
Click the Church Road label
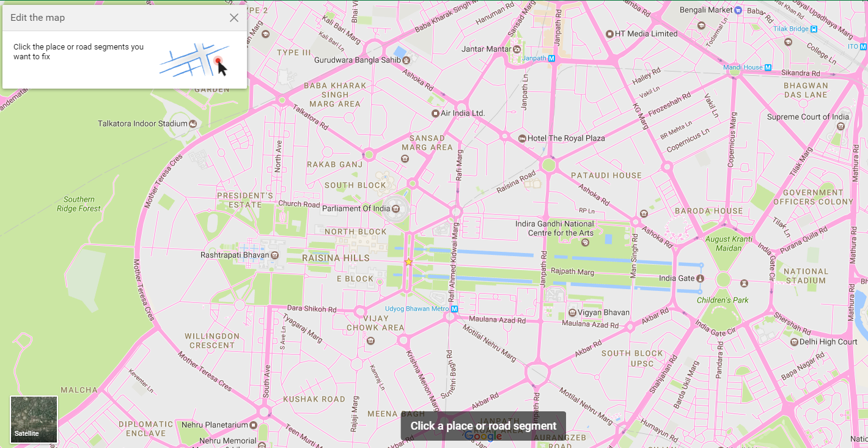(x=299, y=205)
